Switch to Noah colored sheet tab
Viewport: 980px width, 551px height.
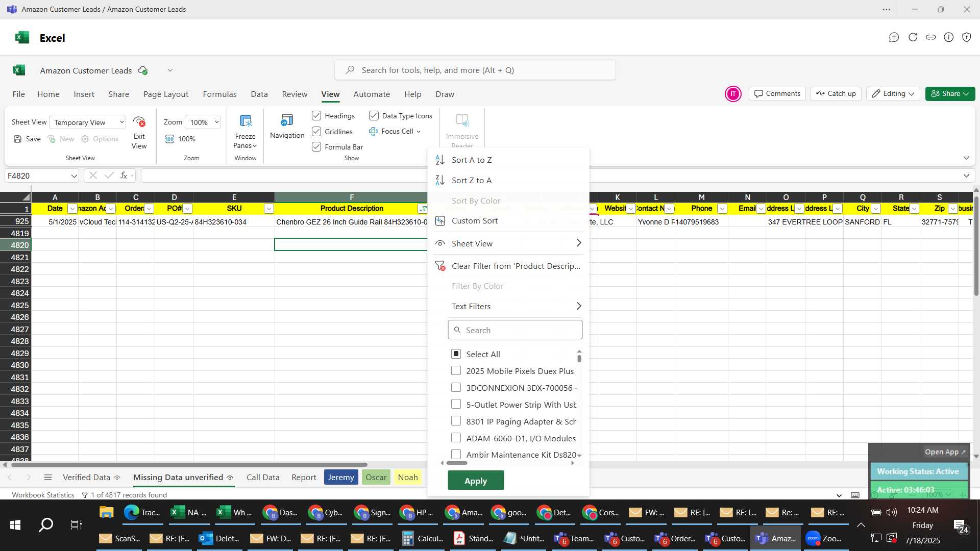point(408,477)
